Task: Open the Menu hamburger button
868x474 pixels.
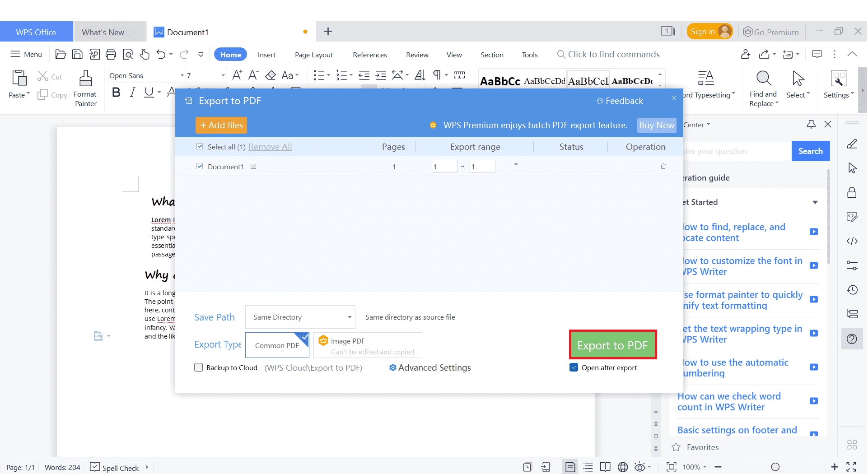Action: point(26,54)
